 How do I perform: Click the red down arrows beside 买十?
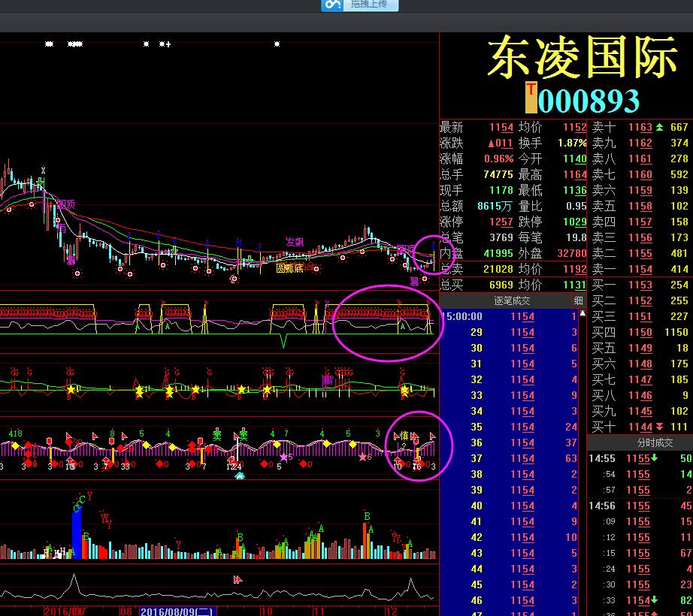[659, 427]
